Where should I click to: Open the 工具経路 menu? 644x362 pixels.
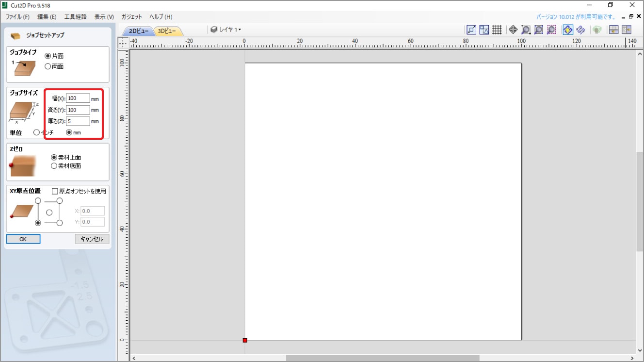coord(75,16)
